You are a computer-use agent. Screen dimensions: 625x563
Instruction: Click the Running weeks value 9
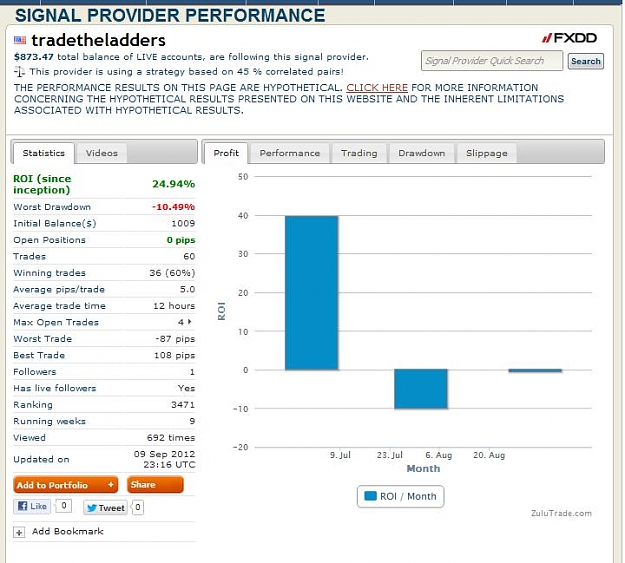coord(192,421)
